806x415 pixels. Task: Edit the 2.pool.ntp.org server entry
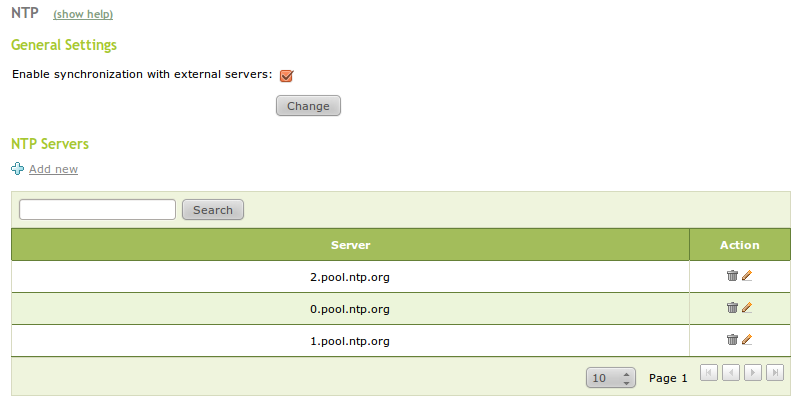pyautogui.click(x=747, y=276)
